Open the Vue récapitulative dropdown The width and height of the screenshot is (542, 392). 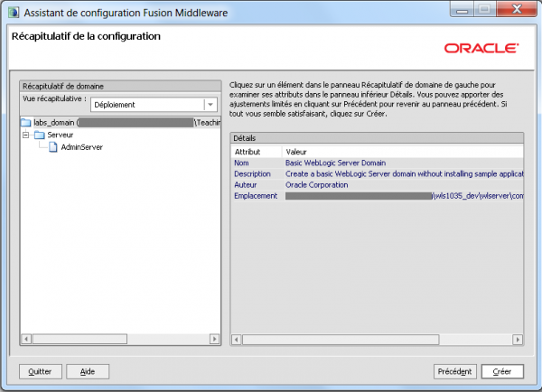pyautogui.click(x=154, y=105)
